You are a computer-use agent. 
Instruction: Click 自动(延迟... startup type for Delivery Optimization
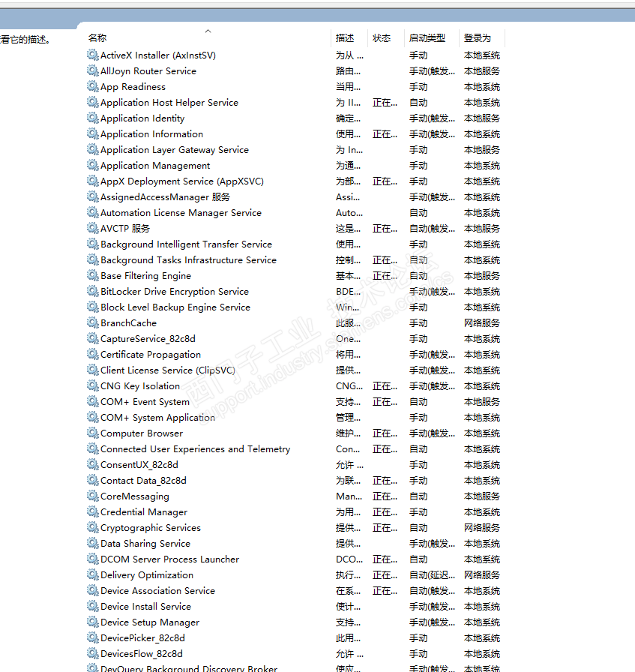[x=432, y=574]
